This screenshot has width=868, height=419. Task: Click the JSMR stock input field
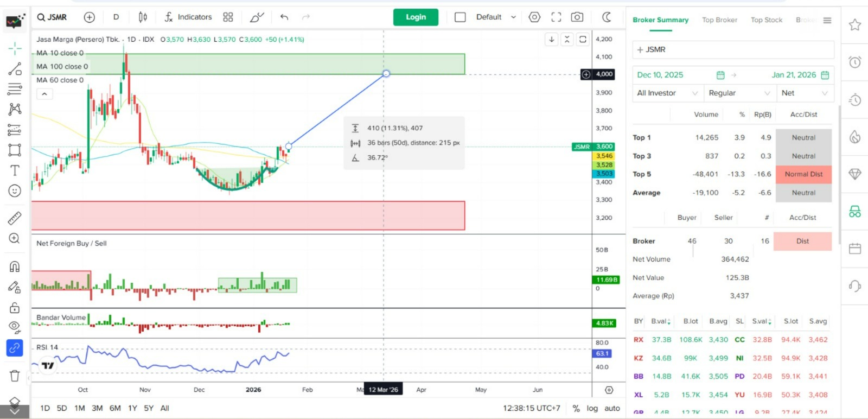733,49
